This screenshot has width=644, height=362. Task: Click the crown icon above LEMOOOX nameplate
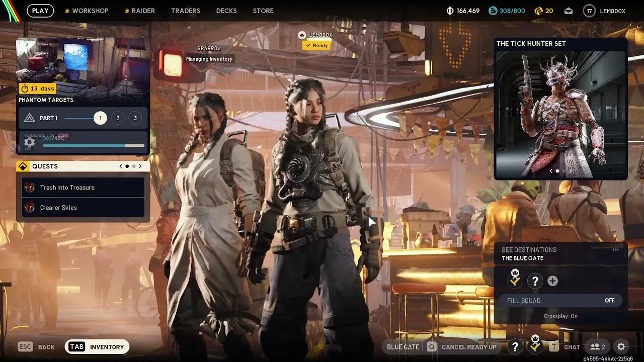302,35
